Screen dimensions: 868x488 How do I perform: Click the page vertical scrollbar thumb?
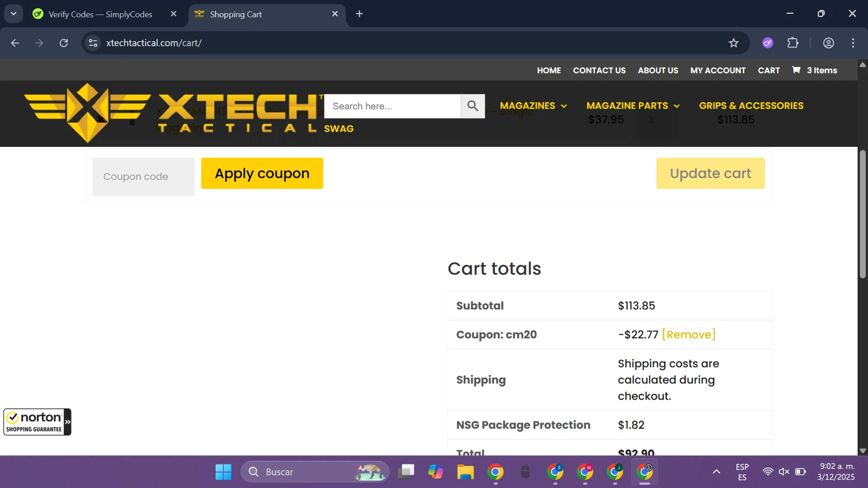point(863,214)
